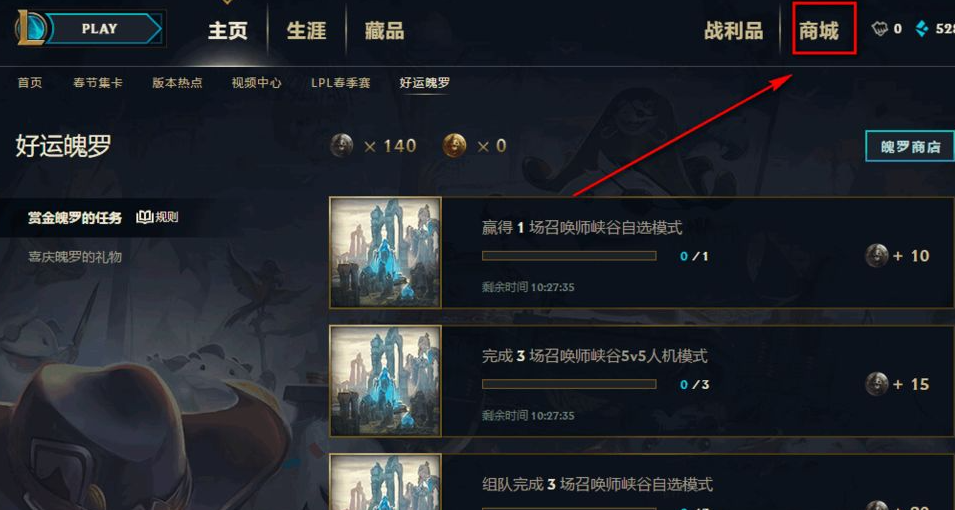Screen dimensions: 955x510
Task: Click the silver poro token icon showing 140
Action: 342,146
